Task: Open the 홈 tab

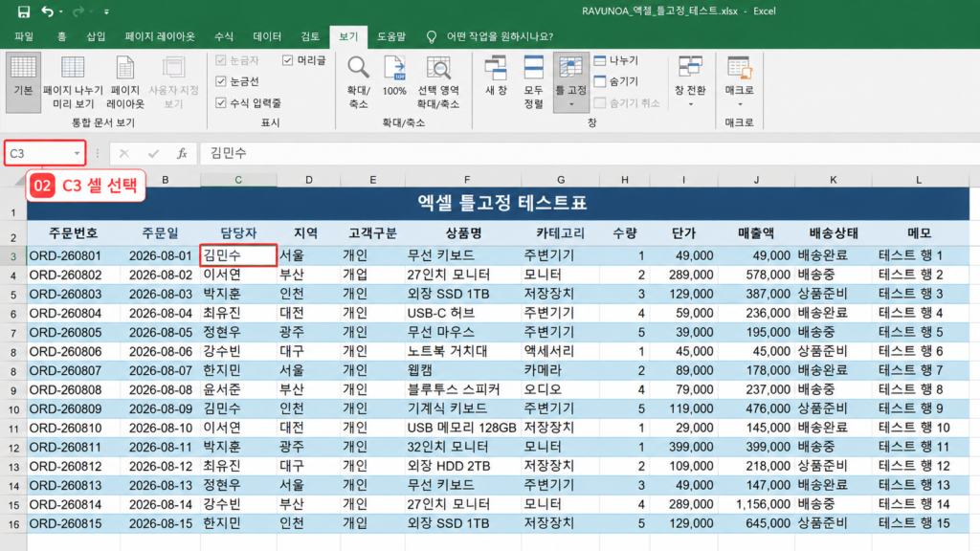Action: point(61,37)
